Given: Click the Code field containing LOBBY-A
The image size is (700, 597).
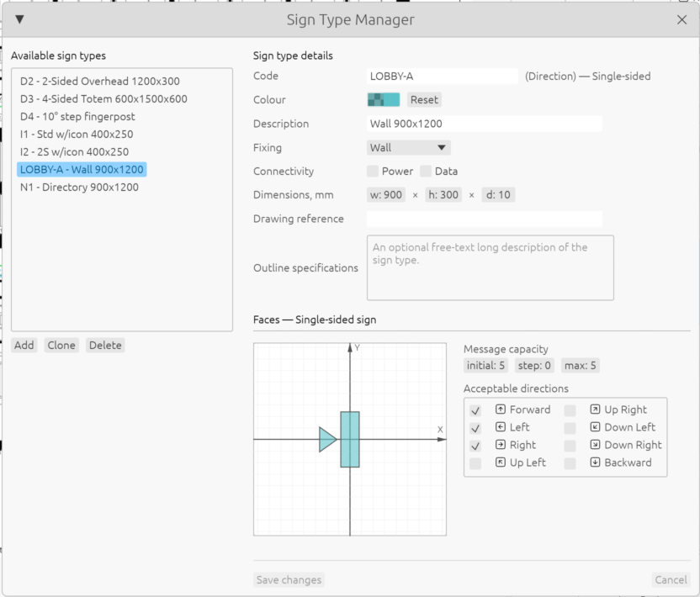Looking at the screenshot, I should click(443, 77).
